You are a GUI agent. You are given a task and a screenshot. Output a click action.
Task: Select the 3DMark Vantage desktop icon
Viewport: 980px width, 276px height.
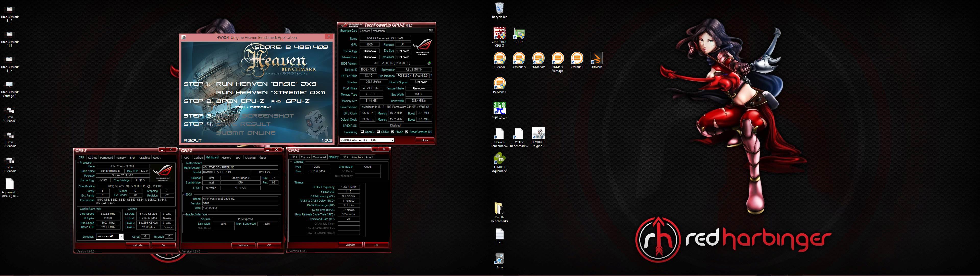(x=557, y=62)
